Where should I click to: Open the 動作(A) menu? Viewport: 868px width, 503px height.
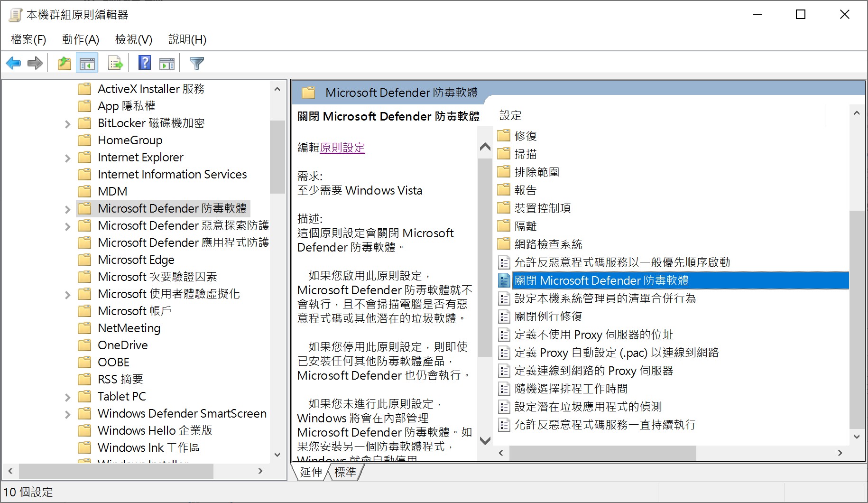coord(81,39)
